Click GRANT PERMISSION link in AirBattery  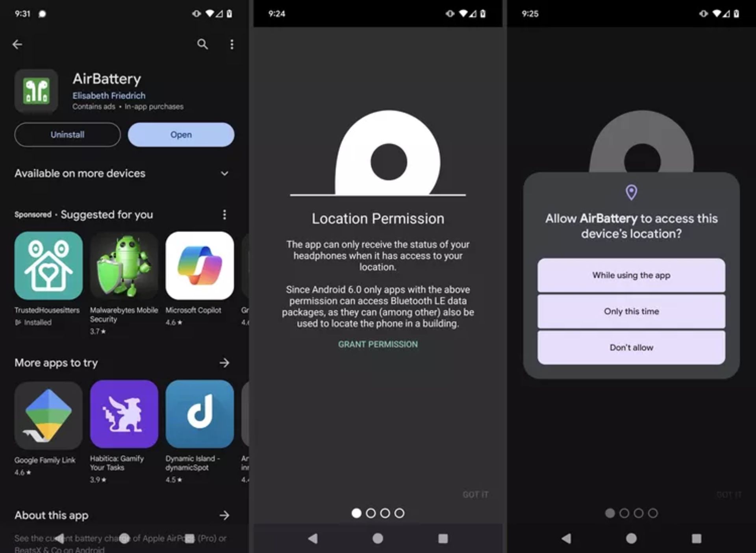point(378,344)
